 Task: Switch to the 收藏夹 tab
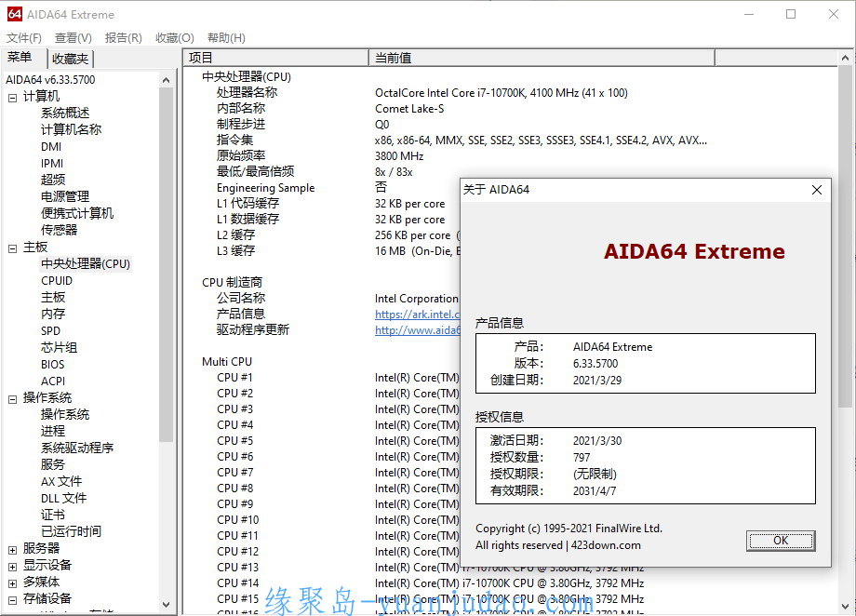[x=71, y=59]
